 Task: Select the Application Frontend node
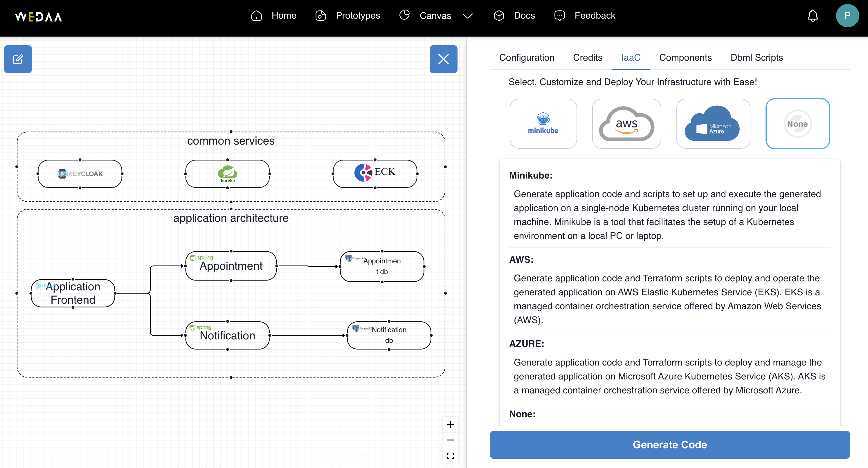point(73,293)
